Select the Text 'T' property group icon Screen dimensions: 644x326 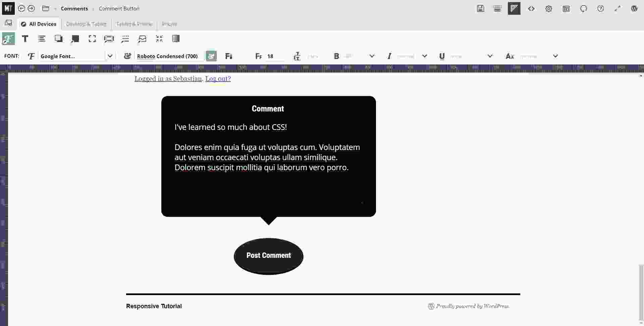tap(25, 39)
